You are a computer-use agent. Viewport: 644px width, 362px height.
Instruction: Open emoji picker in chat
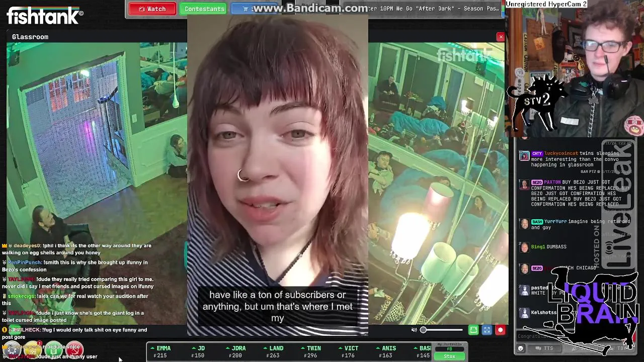521,348
